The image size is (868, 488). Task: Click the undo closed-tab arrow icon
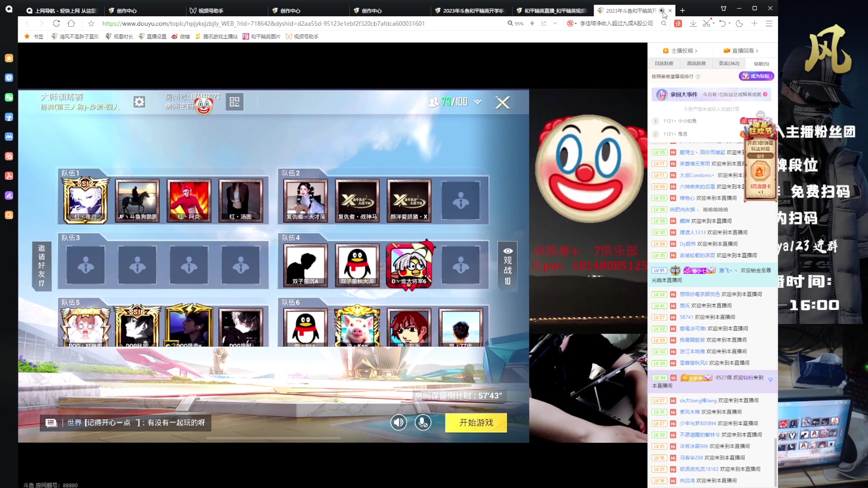722,23
